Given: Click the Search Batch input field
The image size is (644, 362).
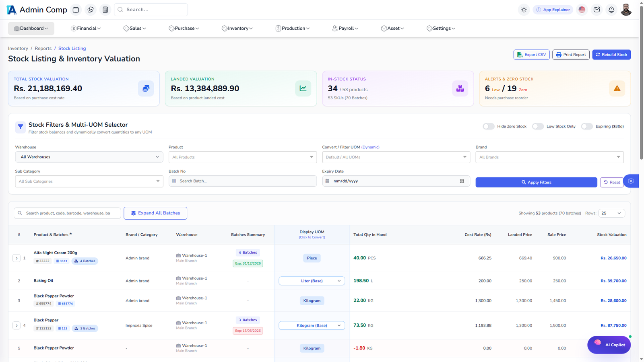Looking at the screenshot, I should tap(243, 181).
